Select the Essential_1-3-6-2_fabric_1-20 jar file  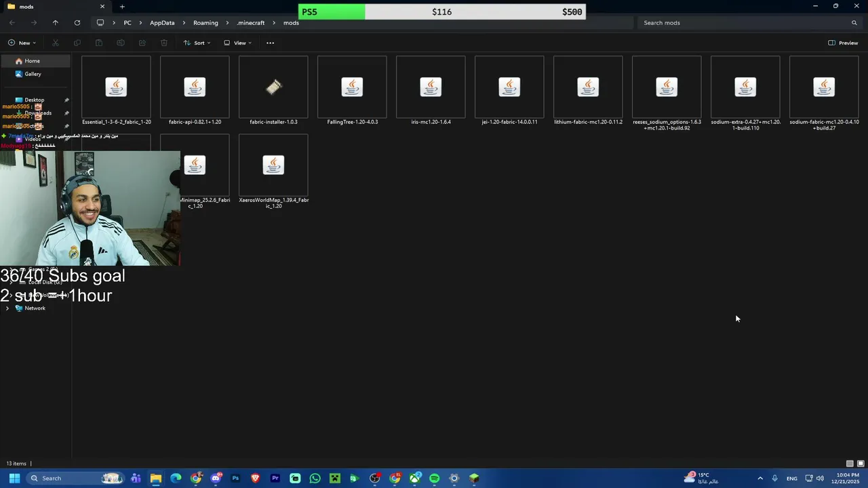pyautogui.click(x=116, y=91)
